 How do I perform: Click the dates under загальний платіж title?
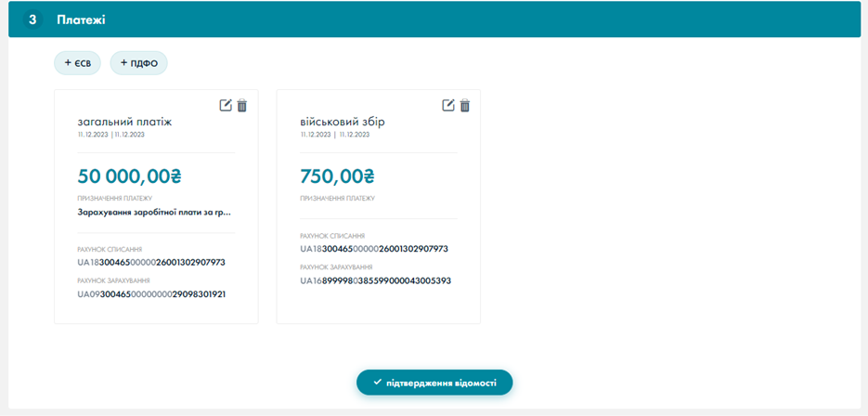(x=111, y=135)
